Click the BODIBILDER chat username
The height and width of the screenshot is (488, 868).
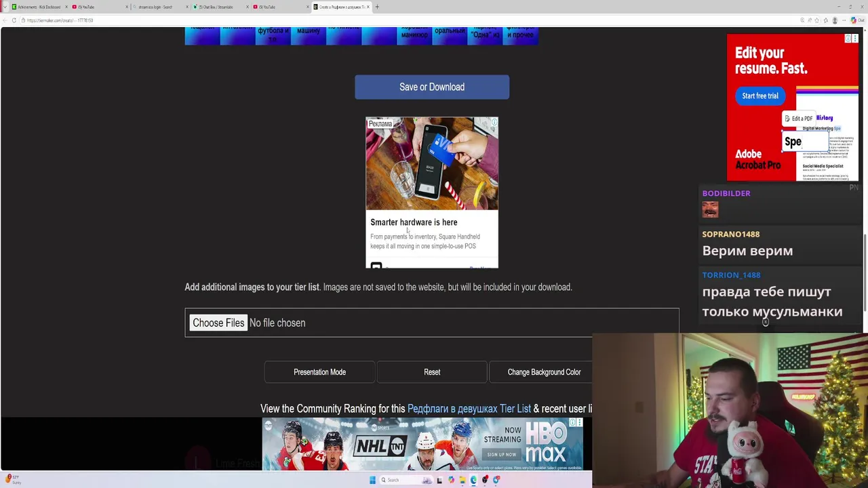click(726, 193)
